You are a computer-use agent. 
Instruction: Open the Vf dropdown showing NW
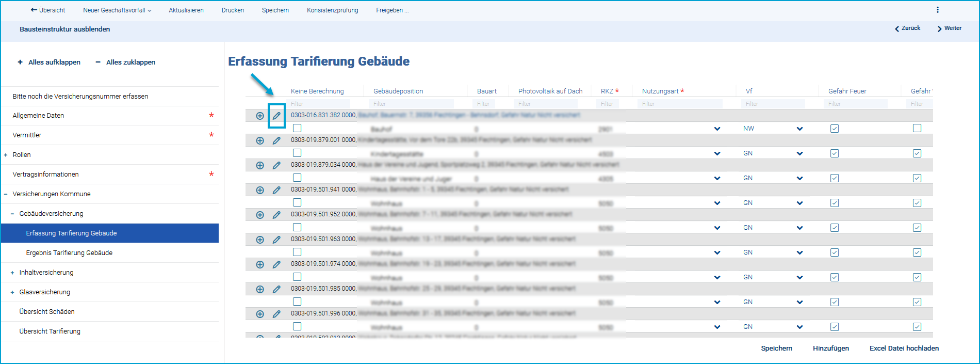[799, 129]
